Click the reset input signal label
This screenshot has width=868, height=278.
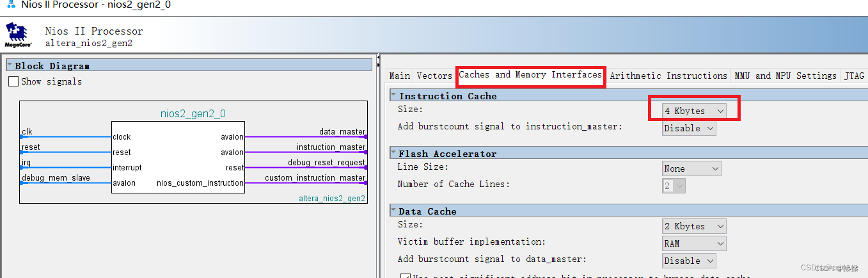click(31, 147)
